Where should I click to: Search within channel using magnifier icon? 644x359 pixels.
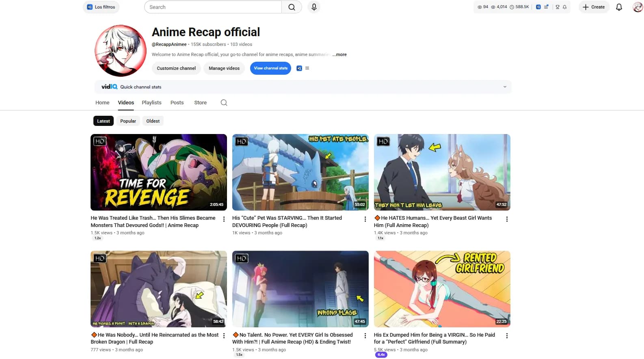pos(224,103)
